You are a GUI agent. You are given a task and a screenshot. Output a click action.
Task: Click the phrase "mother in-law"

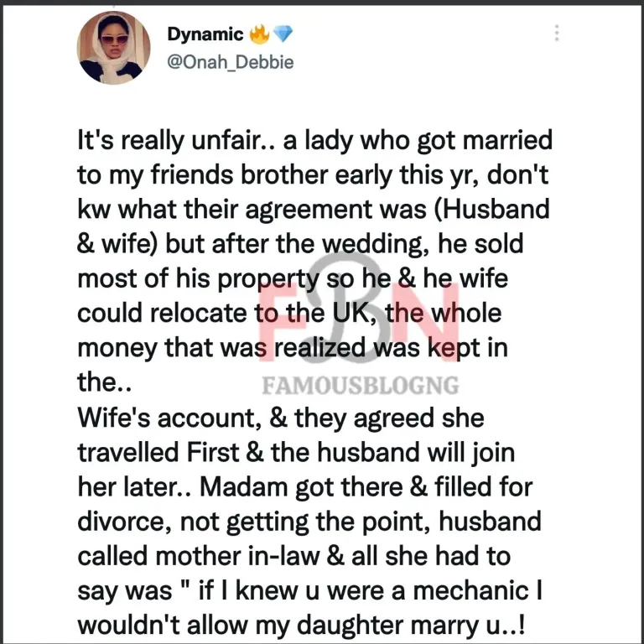pos(237,556)
